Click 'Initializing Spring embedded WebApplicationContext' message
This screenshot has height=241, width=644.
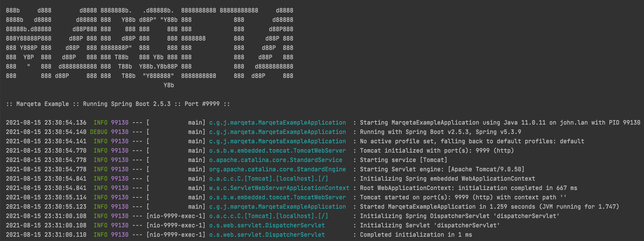(447, 179)
